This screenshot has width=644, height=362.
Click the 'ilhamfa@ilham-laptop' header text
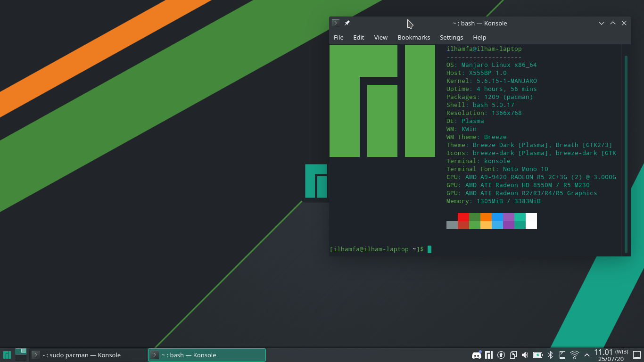coord(484,49)
